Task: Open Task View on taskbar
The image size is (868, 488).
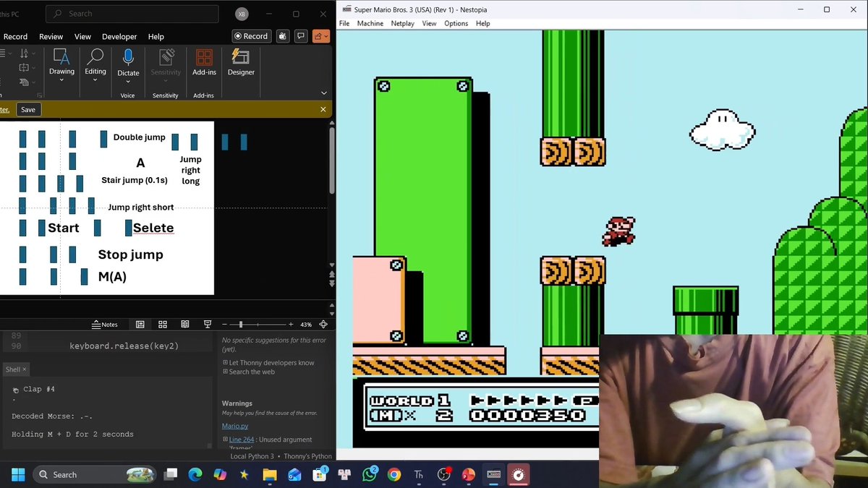Action: coord(170,474)
